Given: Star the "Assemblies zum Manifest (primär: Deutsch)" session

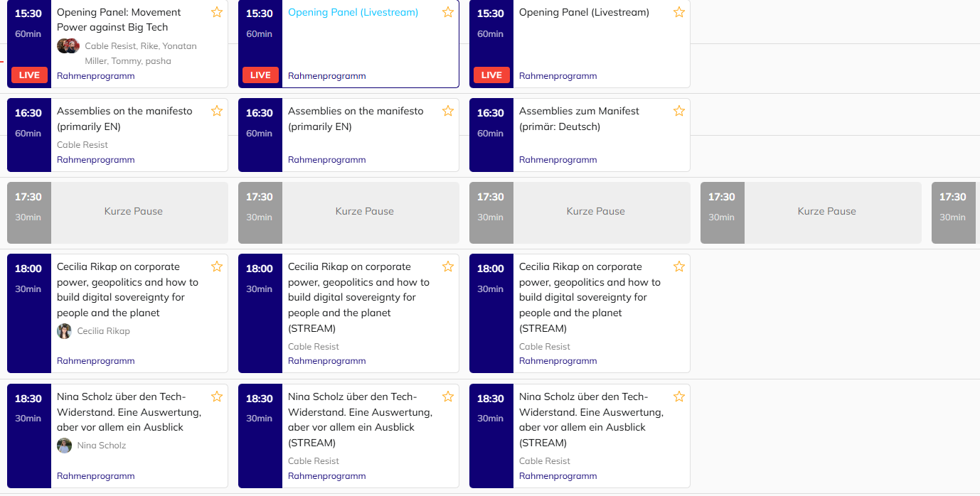Looking at the screenshot, I should 679,111.
